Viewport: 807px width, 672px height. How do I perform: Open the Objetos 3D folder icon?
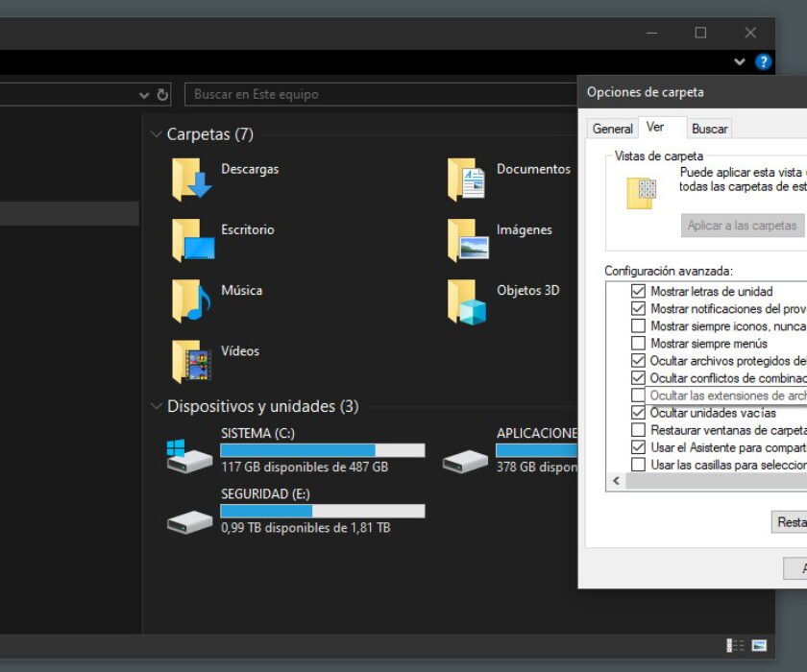[x=467, y=301]
